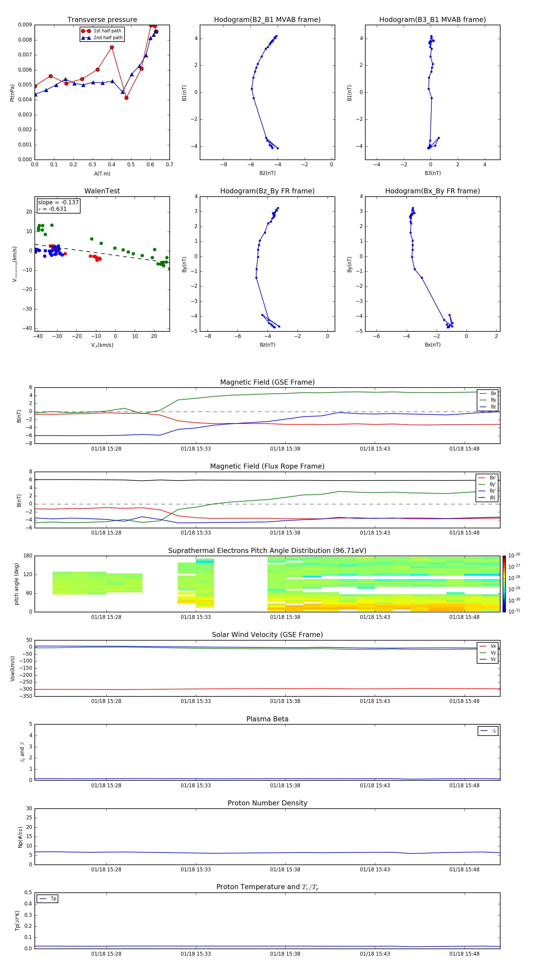This screenshot has width=535, height=980.
Task: Click '01/18 15:33' tick under Plasma Beta plot
Action: coord(196,785)
